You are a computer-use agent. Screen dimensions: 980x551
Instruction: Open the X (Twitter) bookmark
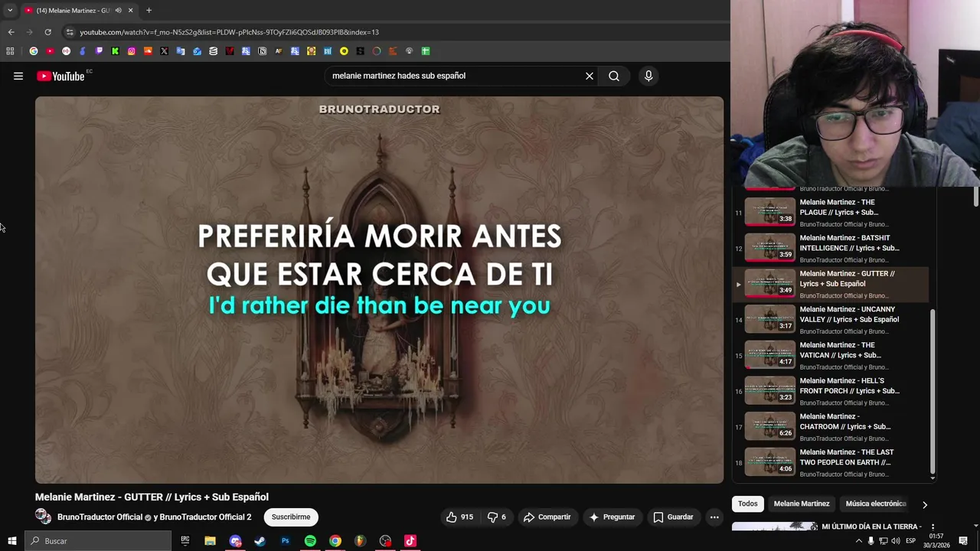[164, 51]
